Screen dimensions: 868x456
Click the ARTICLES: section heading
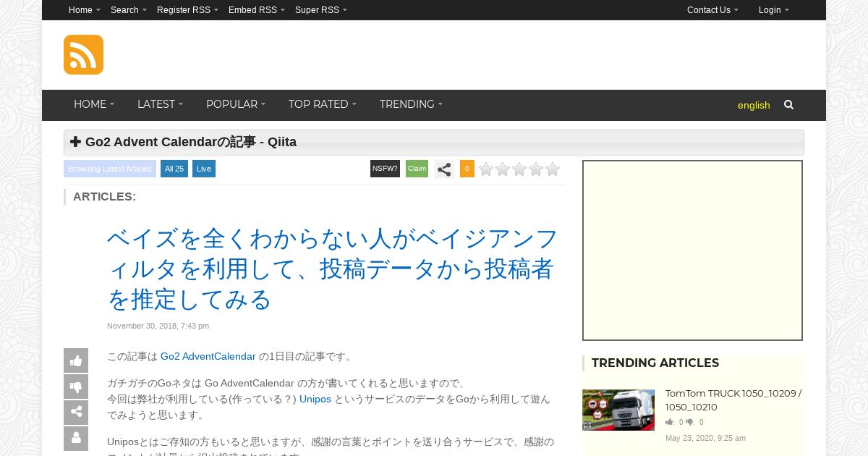coord(104,196)
